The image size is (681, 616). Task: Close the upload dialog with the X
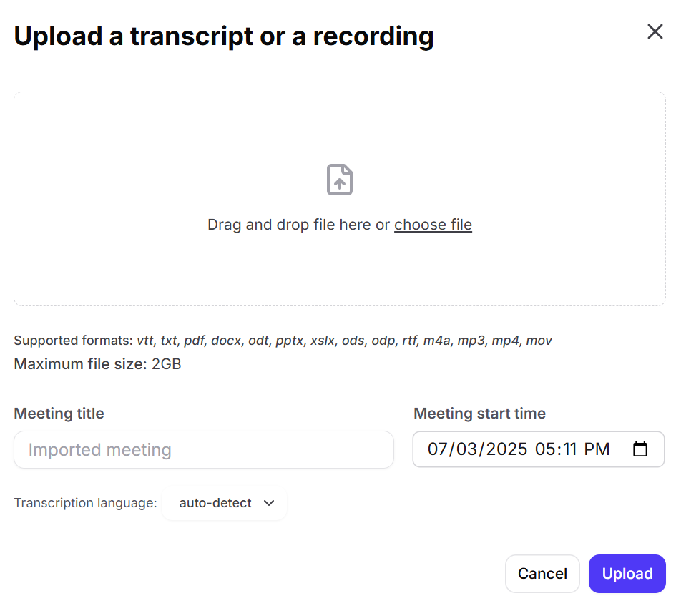pyautogui.click(x=655, y=32)
